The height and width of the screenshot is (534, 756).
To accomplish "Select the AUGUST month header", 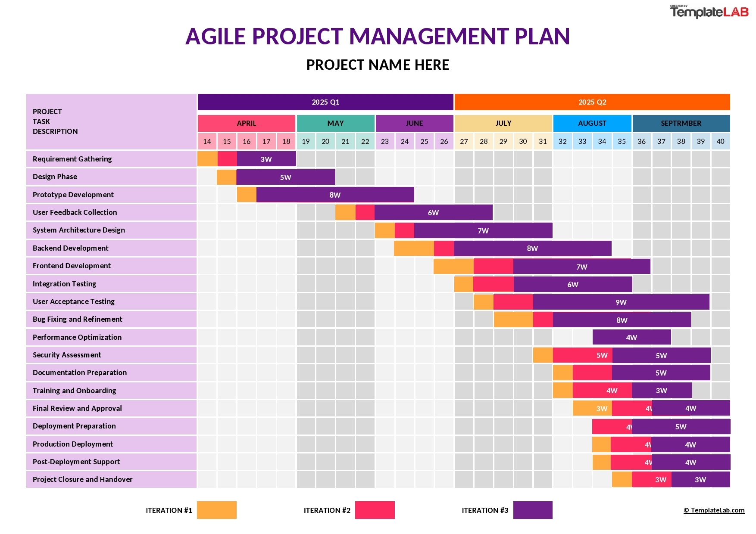I will coord(592,123).
